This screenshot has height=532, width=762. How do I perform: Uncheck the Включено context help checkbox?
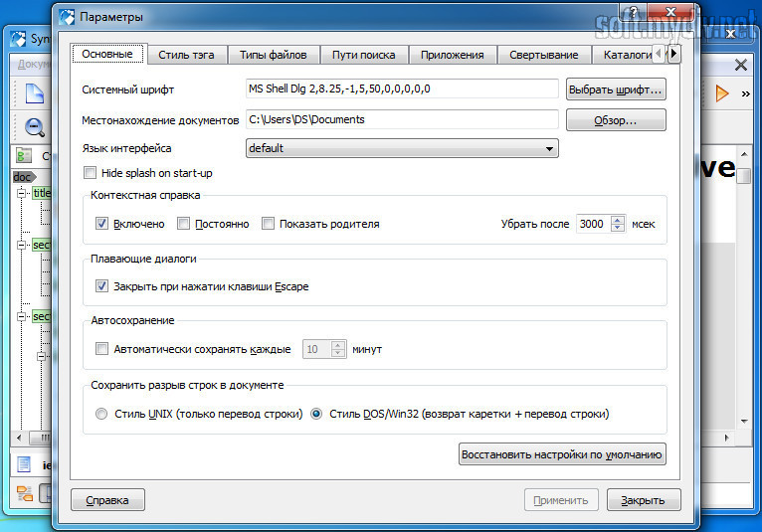click(101, 224)
